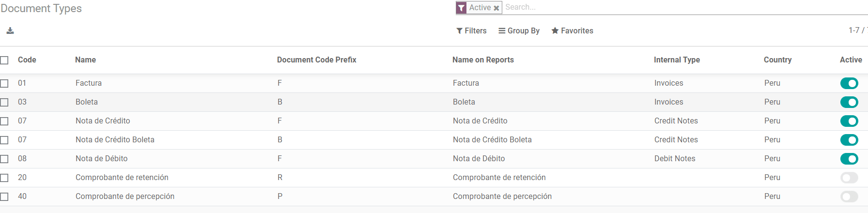
Task: Remove the Active filter facet
Action: tap(496, 8)
